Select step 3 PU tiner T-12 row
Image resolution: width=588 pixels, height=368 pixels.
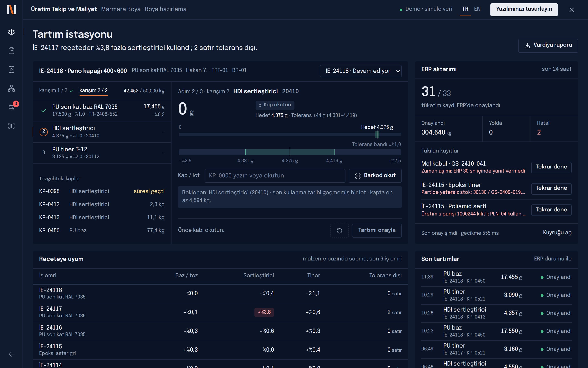tap(102, 153)
